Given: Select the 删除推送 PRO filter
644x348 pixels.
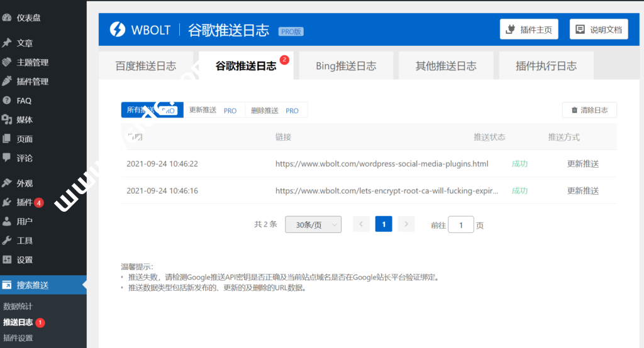Looking at the screenshot, I should pyautogui.click(x=276, y=110).
